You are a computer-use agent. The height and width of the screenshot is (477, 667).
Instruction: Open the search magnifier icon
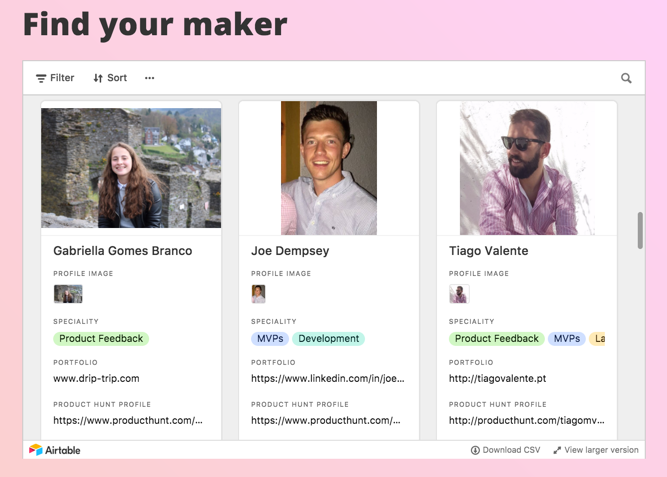pos(626,78)
